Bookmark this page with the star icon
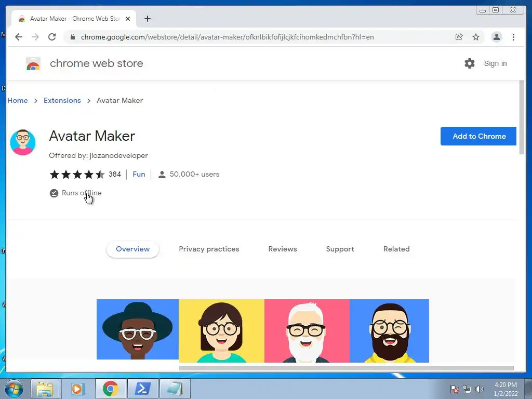This screenshot has height=399, width=532. [x=476, y=37]
